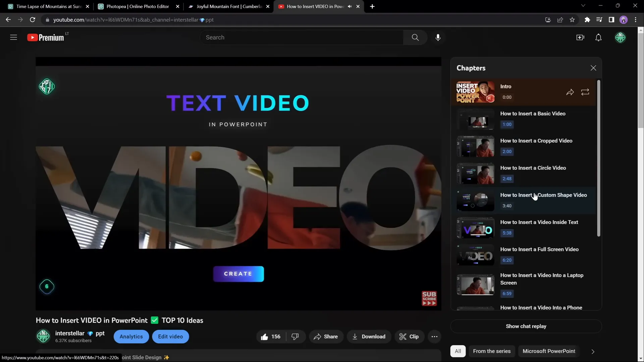The image size is (644, 362).
Task: Open more chapter filters with the right chevron
Action: click(593, 351)
